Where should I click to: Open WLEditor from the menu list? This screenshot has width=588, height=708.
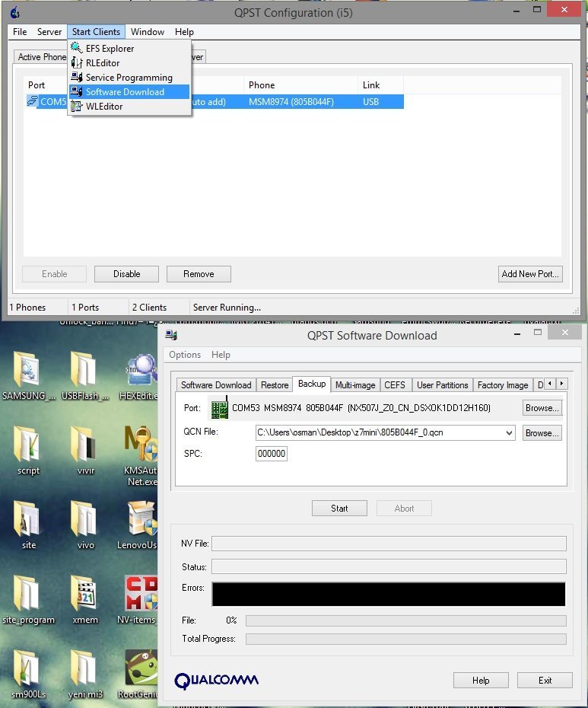pos(103,107)
